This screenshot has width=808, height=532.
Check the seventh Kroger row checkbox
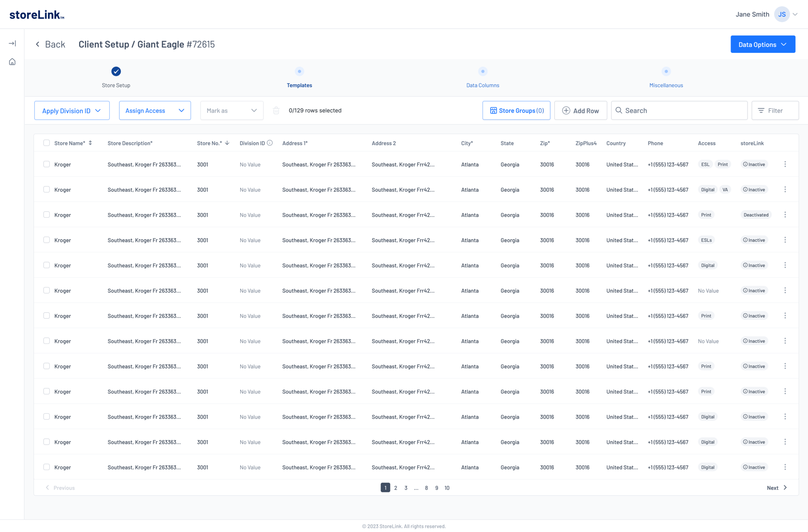pyautogui.click(x=46, y=316)
